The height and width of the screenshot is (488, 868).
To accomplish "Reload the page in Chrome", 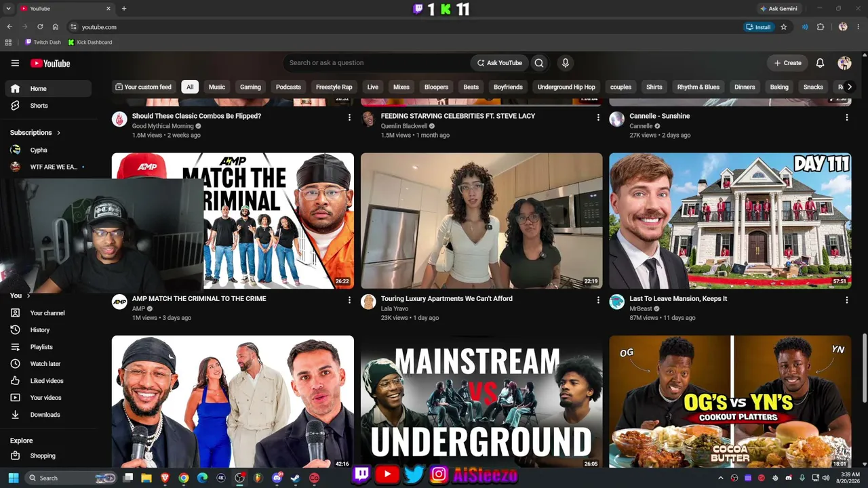I will click(x=40, y=27).
